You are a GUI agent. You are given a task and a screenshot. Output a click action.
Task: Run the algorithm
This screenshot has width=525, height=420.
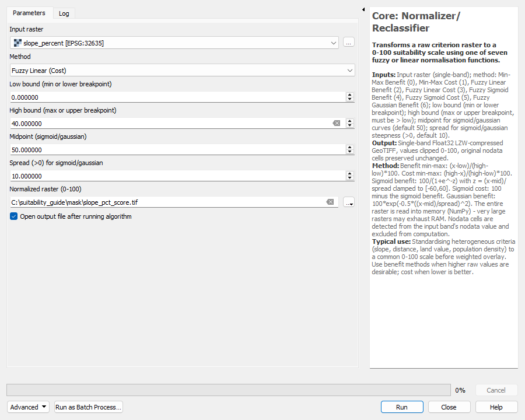pyautogui.click(x=402, y=407)
